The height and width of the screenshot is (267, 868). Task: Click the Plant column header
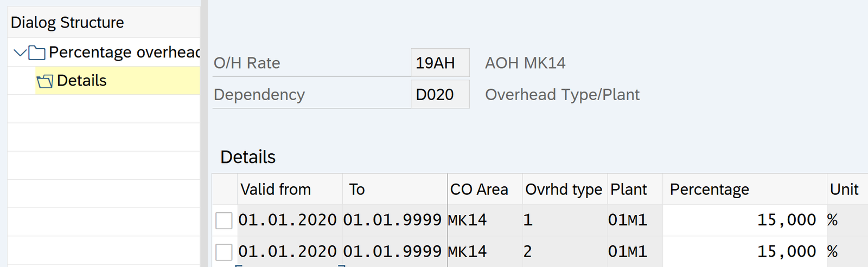tap(629, 190)
